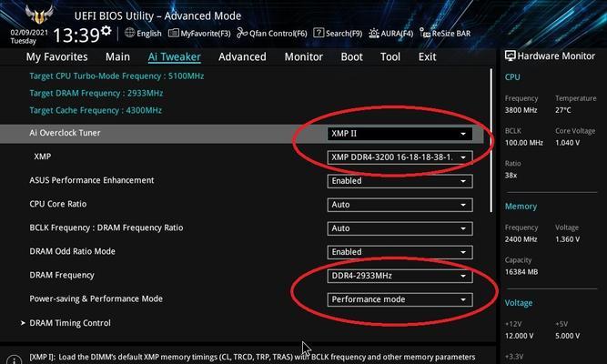This screenshot has width=607, height=364.
Task: Click the AURA light icon
Action: 373,34
